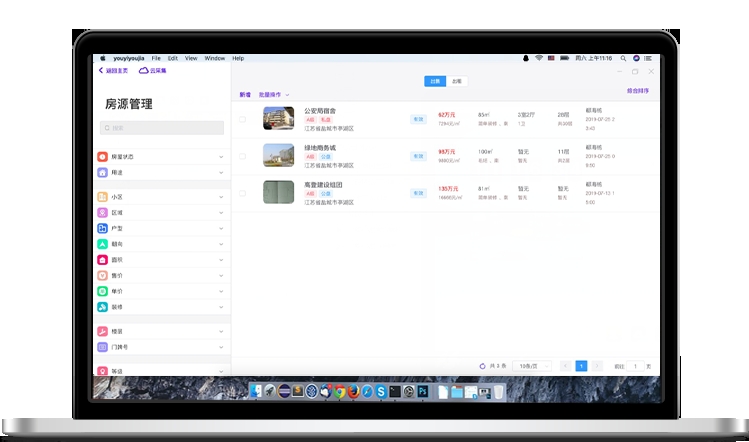Click the 房源状态 filter icon
The width and height of the screenshot is (749, 442).
click(x=102, y=157)
